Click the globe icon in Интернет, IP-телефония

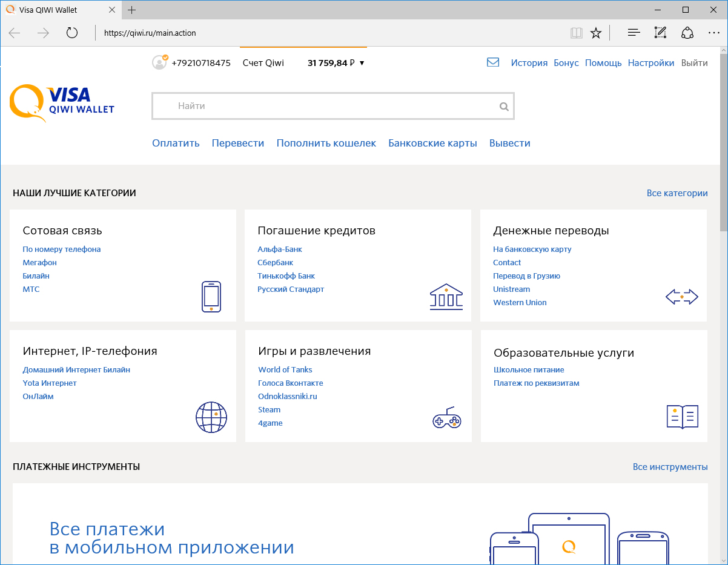click(211, 417)
